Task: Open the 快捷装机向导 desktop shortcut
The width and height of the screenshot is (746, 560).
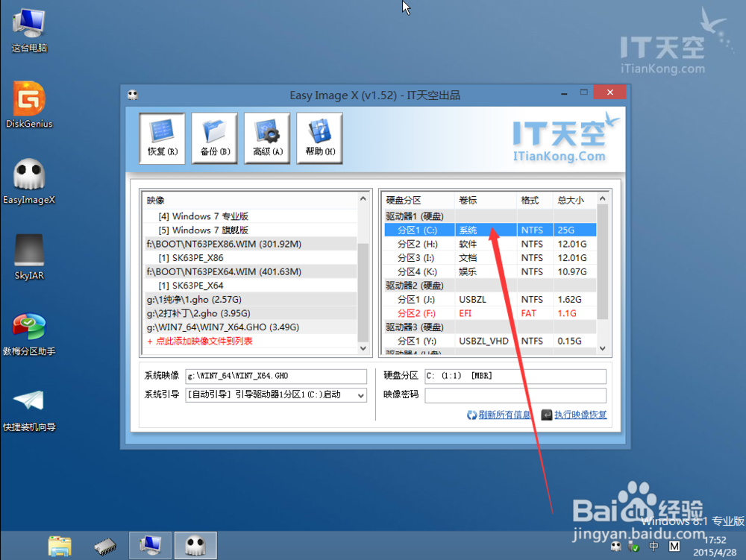Action: [x=30, y=409]
